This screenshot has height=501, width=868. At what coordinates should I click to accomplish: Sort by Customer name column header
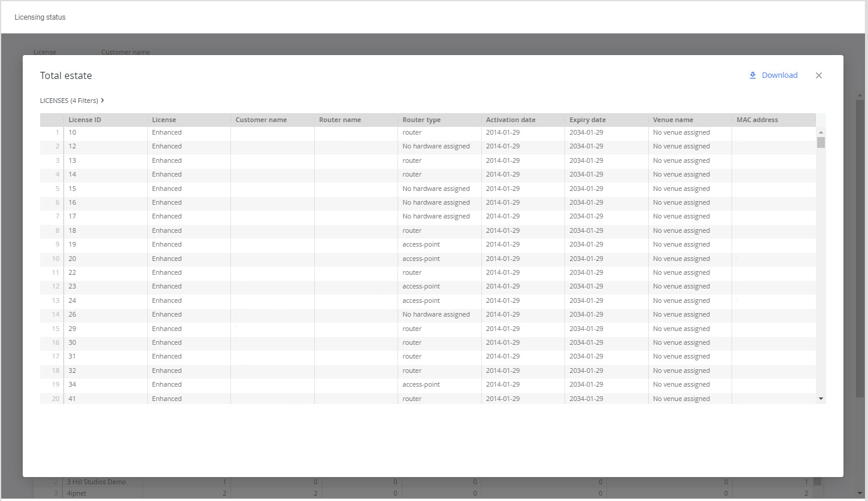pos(261,120)
